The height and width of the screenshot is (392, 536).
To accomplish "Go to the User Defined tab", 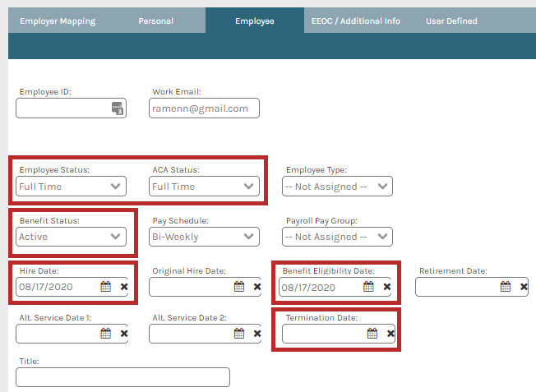I will 451,21.
